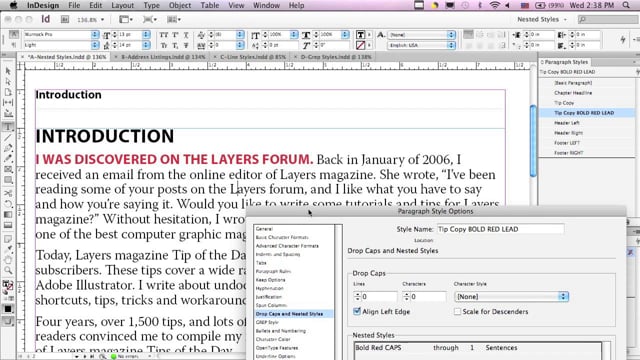Select the Note tool
Image resolution: width=640 pixels, height=360 pixels.
tap(8, 239)
